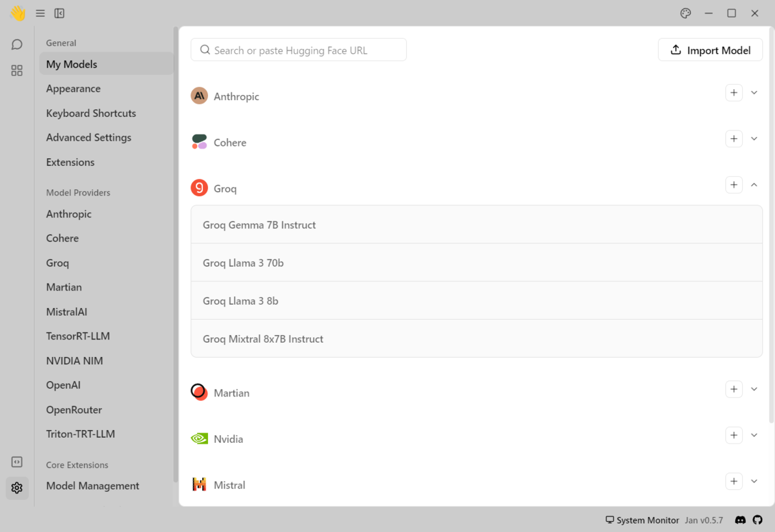Add a model to Groq with plus
775x532 pixels.
734,185
